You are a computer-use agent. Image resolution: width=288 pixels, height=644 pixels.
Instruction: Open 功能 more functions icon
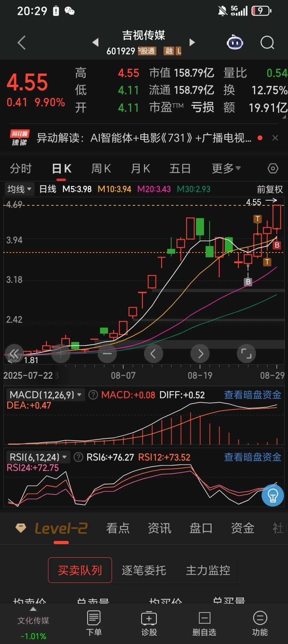(x=260, y=623)
